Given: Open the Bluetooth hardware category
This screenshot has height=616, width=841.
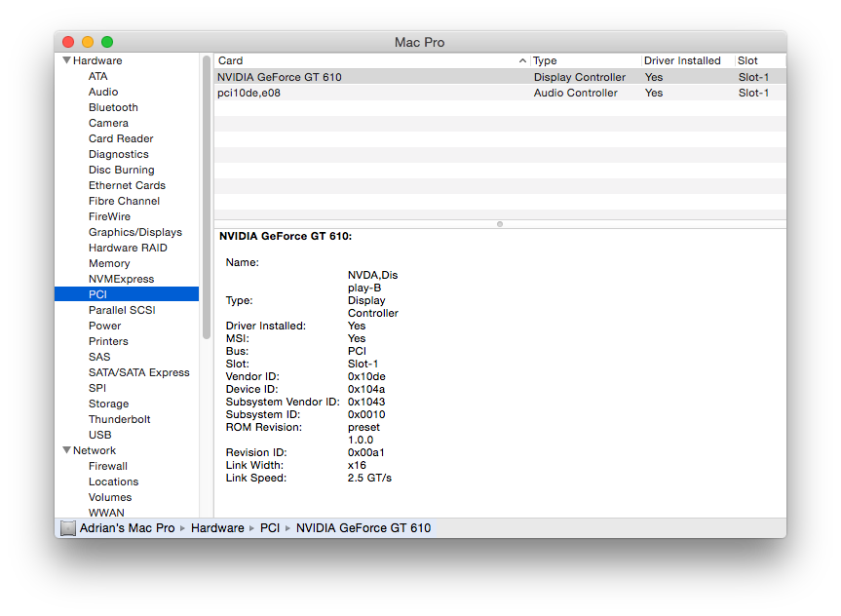Looking at the screenshot, I should [113, 107].
